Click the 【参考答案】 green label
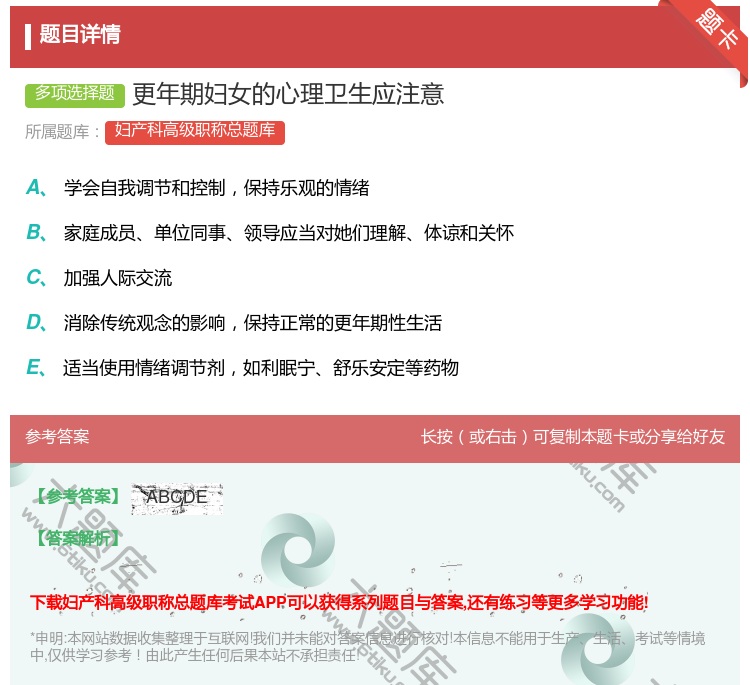The image size is (750, 685). pyautogui.click(x=78, y=497)
